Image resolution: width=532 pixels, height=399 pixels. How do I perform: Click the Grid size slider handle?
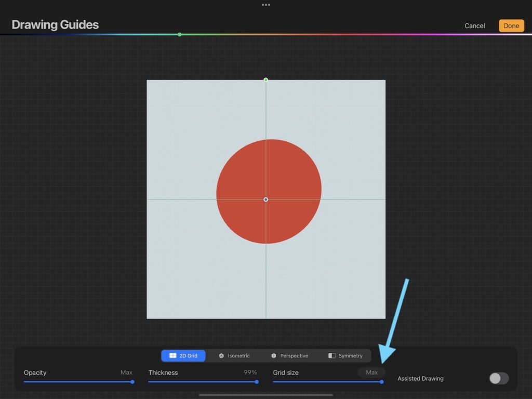[x=382, y=382]
